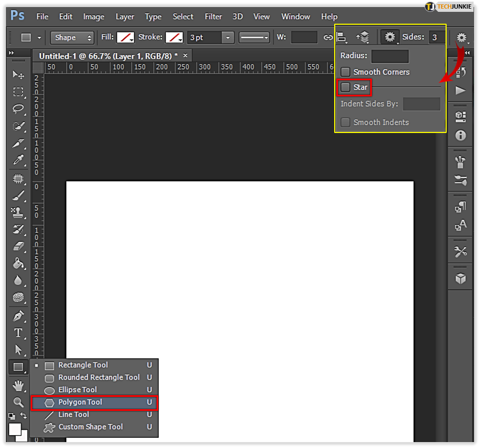Image resolution: width=480 pixels, height=448 pixels.
Task: Activate the Zoom tool
Action: (x=18, y=402)
